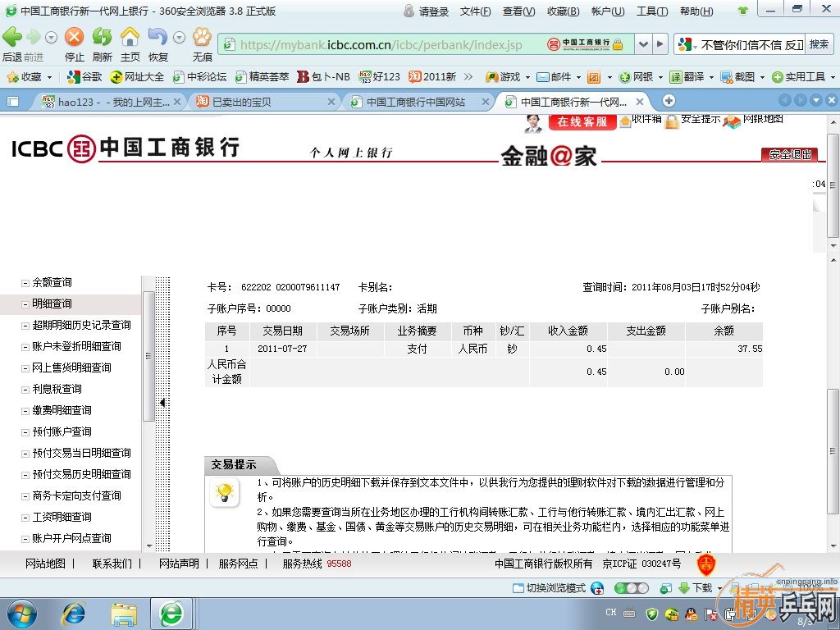Select 缴费明细查询 in left menu
The image size is (840, 630).
coord(62,410)
